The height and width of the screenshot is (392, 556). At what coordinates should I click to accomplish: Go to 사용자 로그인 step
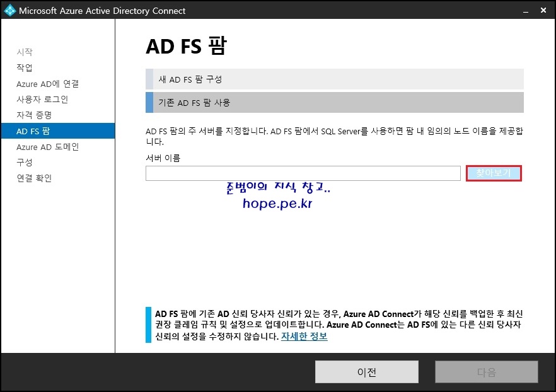pyautogui.click(x=42, y=99)
